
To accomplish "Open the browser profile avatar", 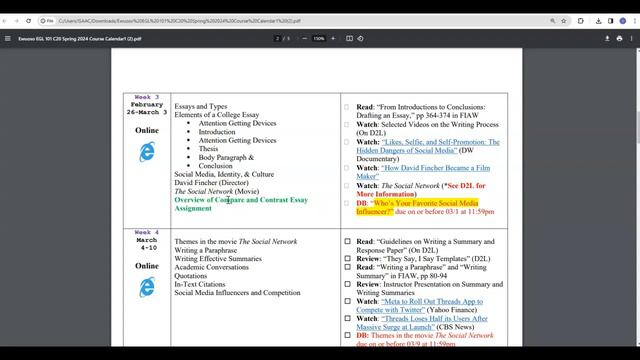I will (x=623, y=21).
